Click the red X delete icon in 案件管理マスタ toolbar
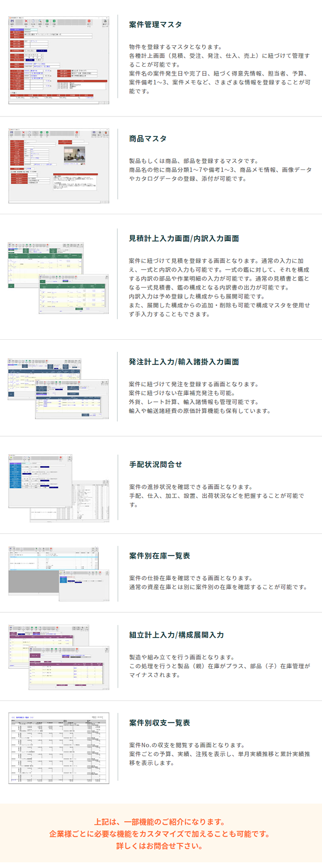Image resolution: width=322 pixels, height=868 pixels. pos(26,21)
